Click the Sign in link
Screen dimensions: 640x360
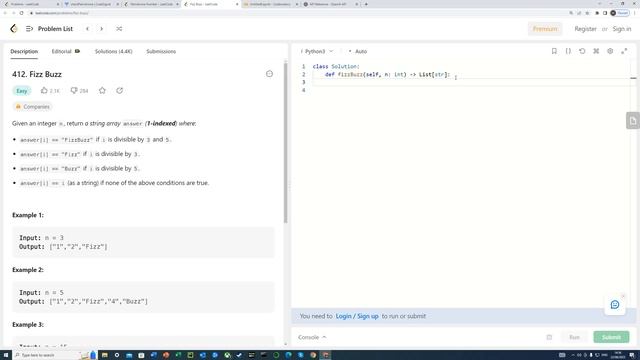coord(622,29)
